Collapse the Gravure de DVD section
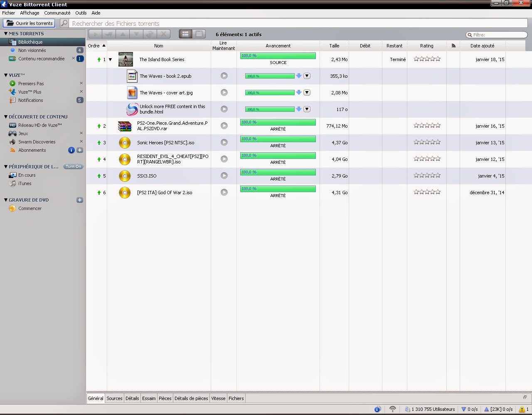The image size is (532, 415). (6, 200)
